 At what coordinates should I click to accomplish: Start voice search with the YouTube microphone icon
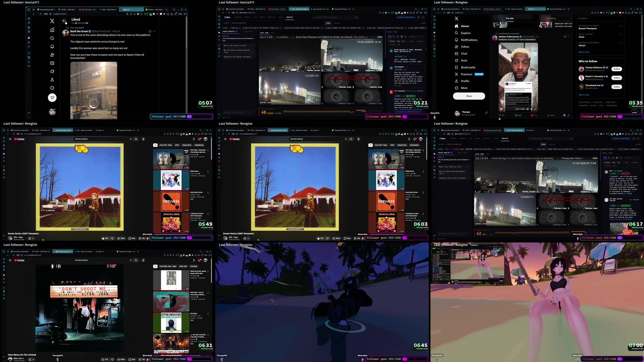pos(143,139)
